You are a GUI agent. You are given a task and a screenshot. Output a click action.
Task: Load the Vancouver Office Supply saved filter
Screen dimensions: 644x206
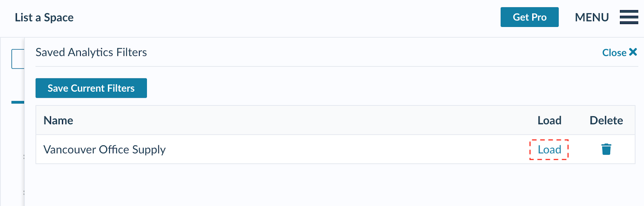click(549, 150)
